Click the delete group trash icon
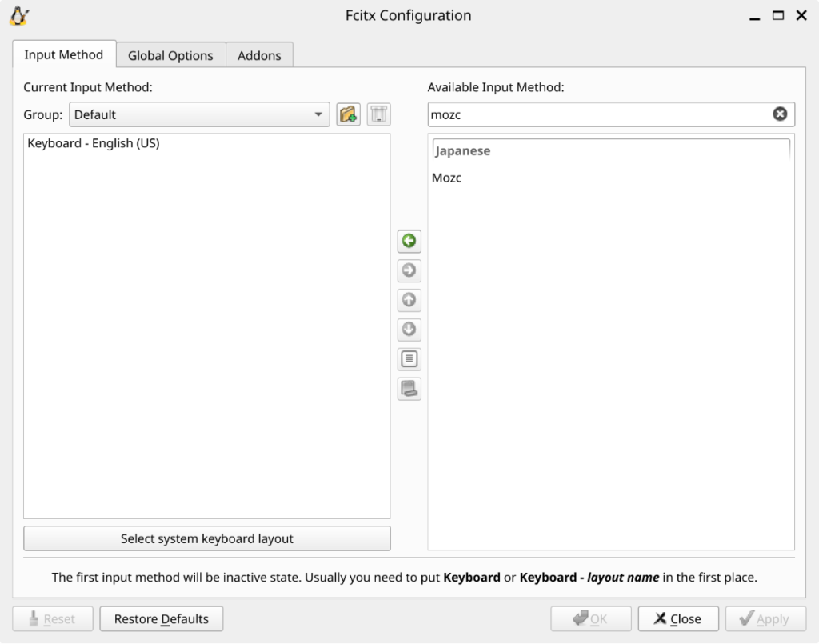 pyautogui.click(x=378, y=114)
